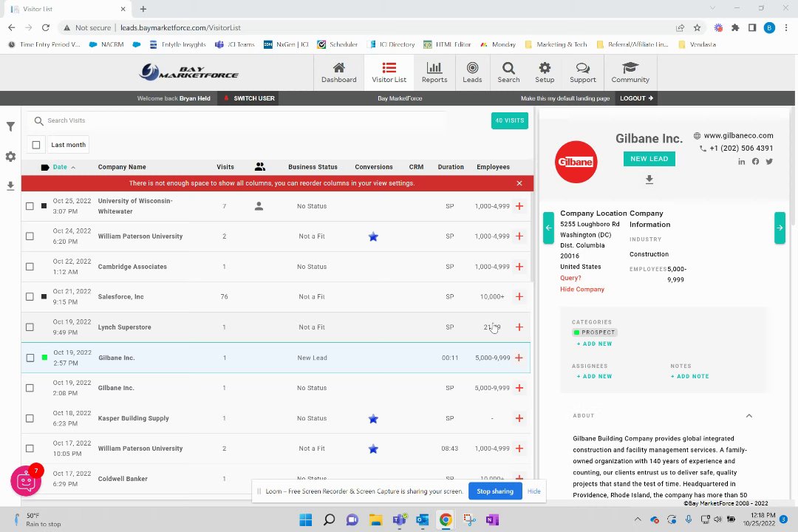
Task: Click the left green arrow on company panel
Action: 548,228
